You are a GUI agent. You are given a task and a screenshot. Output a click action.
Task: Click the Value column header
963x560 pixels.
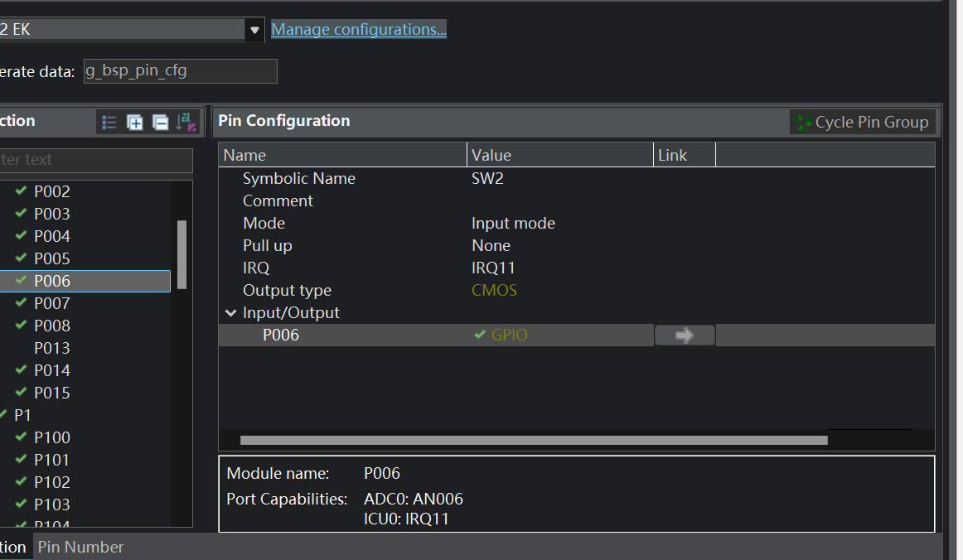pos(560,156)
